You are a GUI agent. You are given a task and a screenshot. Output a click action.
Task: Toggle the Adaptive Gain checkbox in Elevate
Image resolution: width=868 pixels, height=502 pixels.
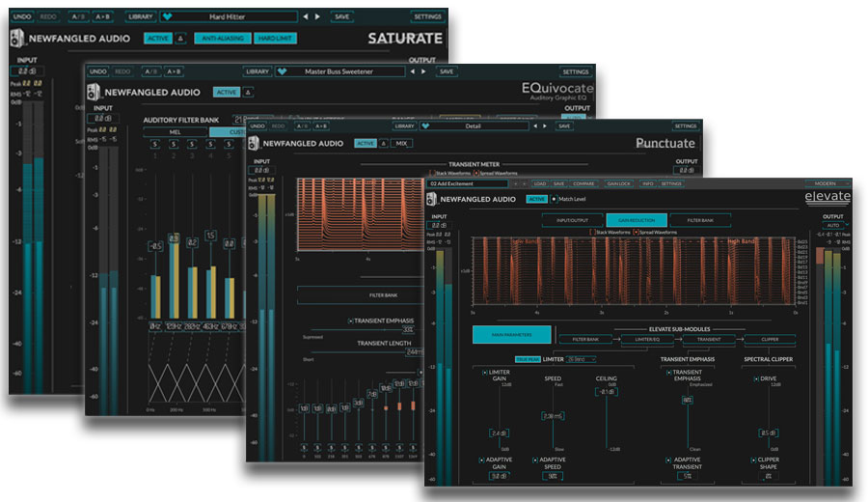(481, 460)
